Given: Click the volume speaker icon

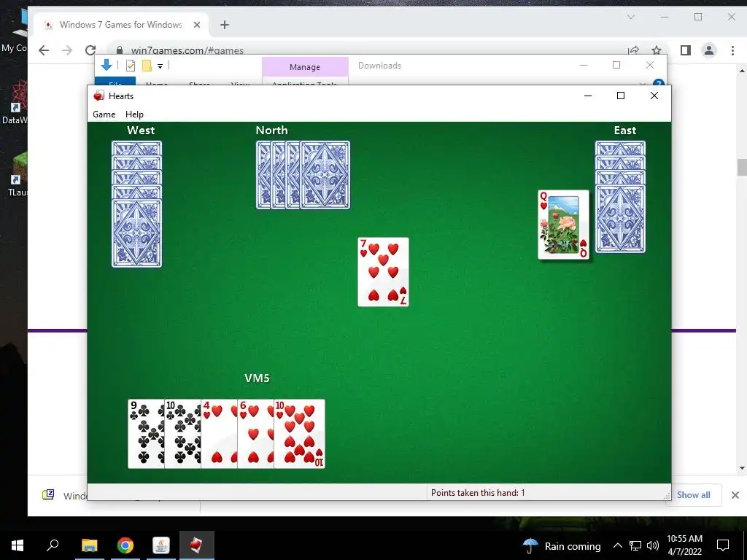Looking at the screenshot, I should pos(653,545).
